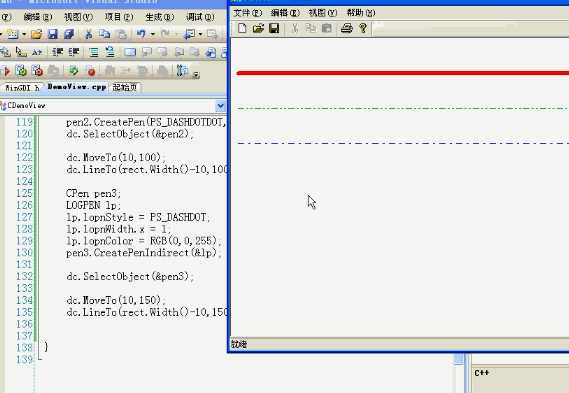Click green Show Next Statement arrow icon
This screenshot has height=393, width=569.
pos(74,71)
